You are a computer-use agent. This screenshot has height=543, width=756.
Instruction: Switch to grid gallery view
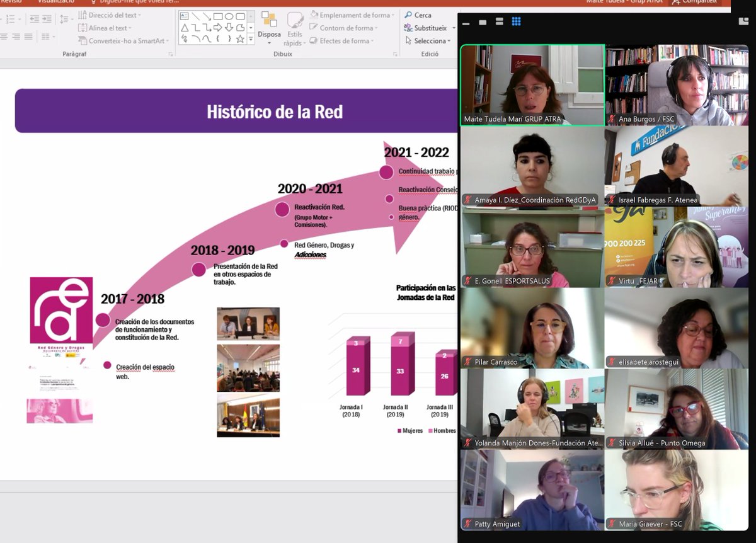click(x=516, y=21)
